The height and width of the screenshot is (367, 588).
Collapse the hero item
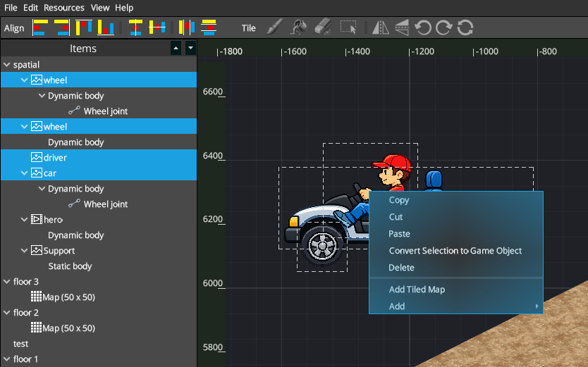(x=25, y=220)
